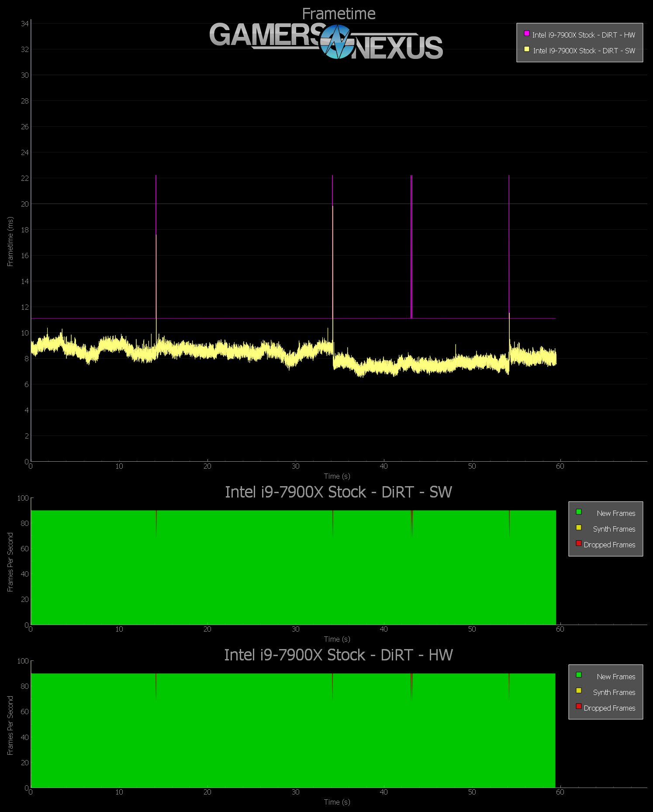Click red Dropped Frames swatch in SW chart legend

[579, 543]
